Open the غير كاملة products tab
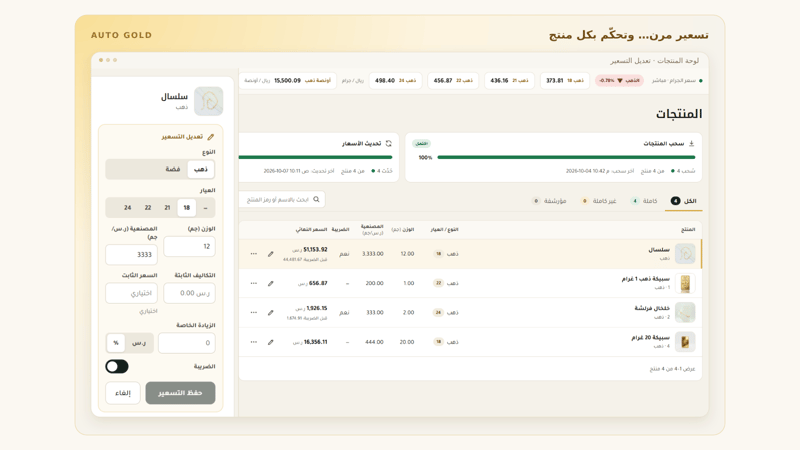The image size is (800, 450). coord(599,201)
